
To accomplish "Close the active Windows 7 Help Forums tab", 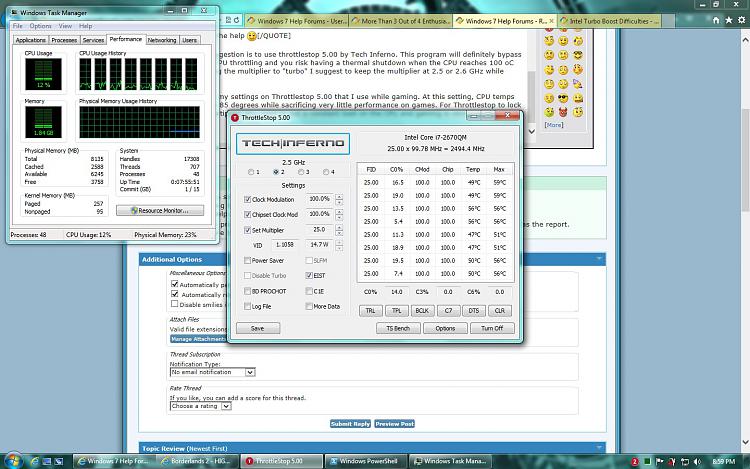I will click(x=551, y=21).
